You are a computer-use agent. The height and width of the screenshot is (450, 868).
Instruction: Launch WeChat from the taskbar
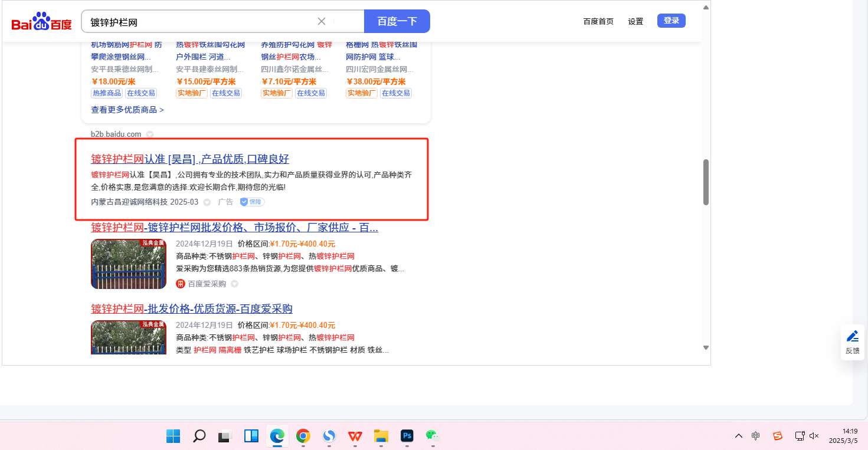(433, 436)
